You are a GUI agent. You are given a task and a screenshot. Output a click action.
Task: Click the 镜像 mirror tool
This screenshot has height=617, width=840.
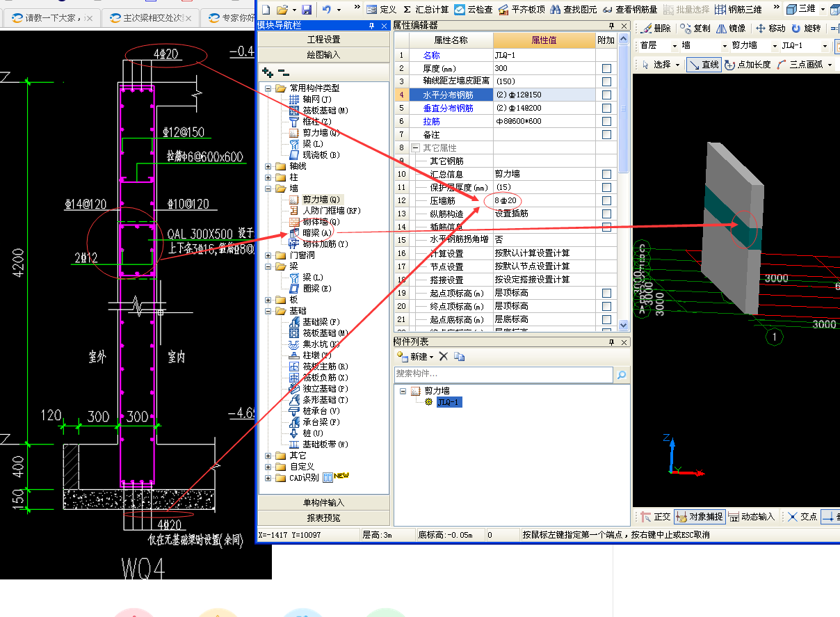pyautogui.click(x=731, y=28)
